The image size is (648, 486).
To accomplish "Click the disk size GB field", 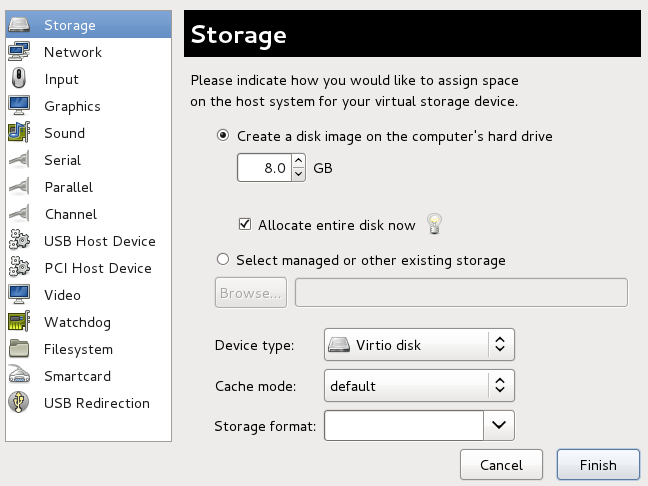I will [x=263, y=168].
